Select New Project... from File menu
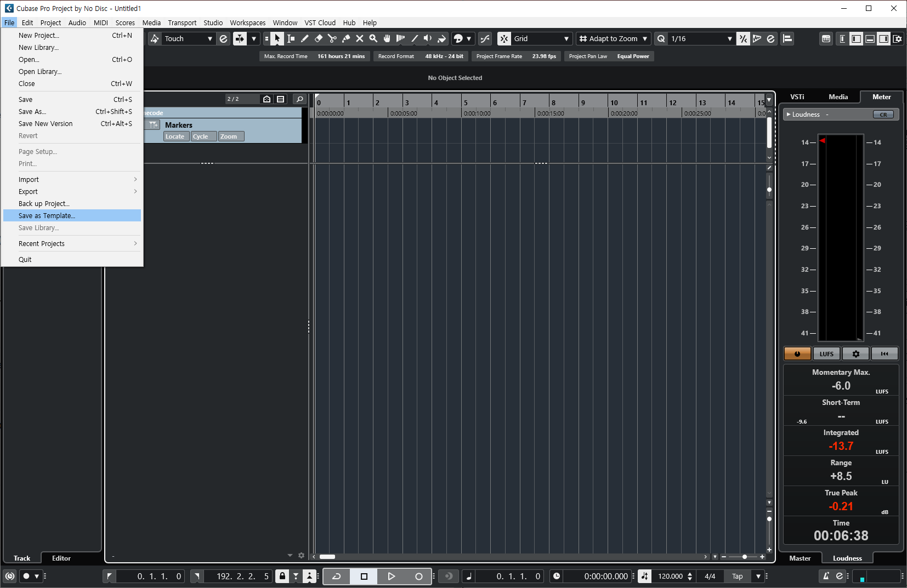This screenshot has height=588, width=907. tap(72, 35)
